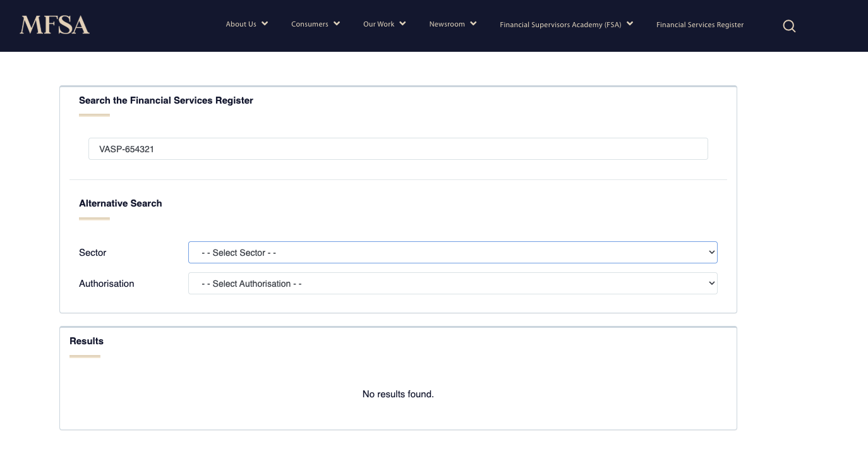Click the Alternative Search heading

click(121, 203)
